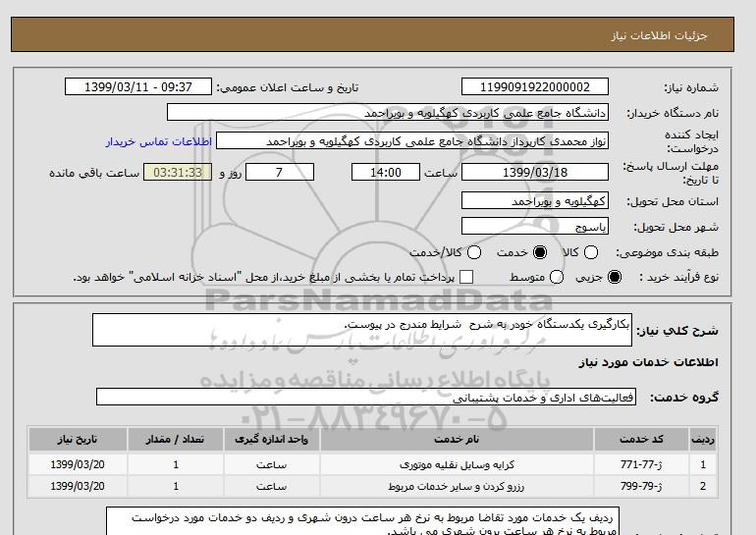The image size is (756, 535).
Task: Click the notes text box below the table
Action: click(362, 520)
